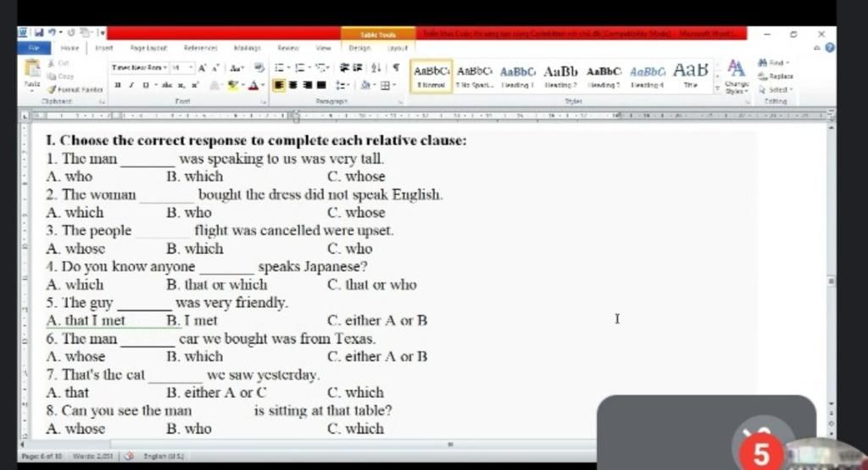Justify the paragraph text
Image resolution: width=868 pixels, height=470 pixels.
point(321,86)
